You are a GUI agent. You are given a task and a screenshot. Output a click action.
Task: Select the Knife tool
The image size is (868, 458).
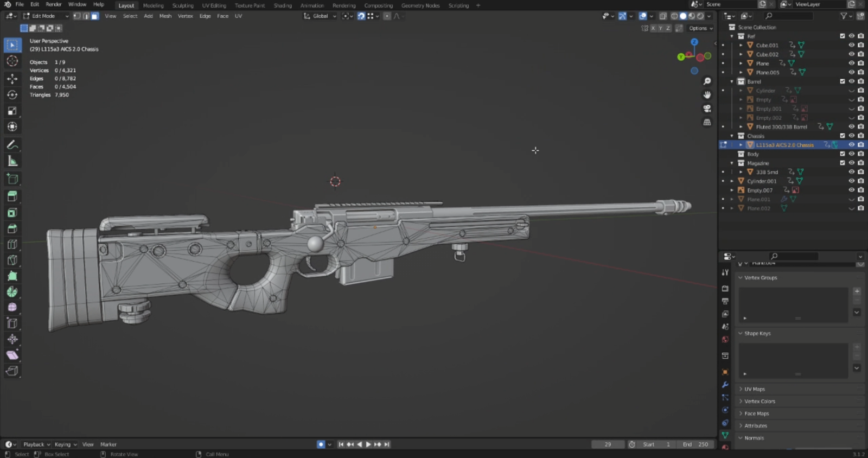(x=12, y=260)
